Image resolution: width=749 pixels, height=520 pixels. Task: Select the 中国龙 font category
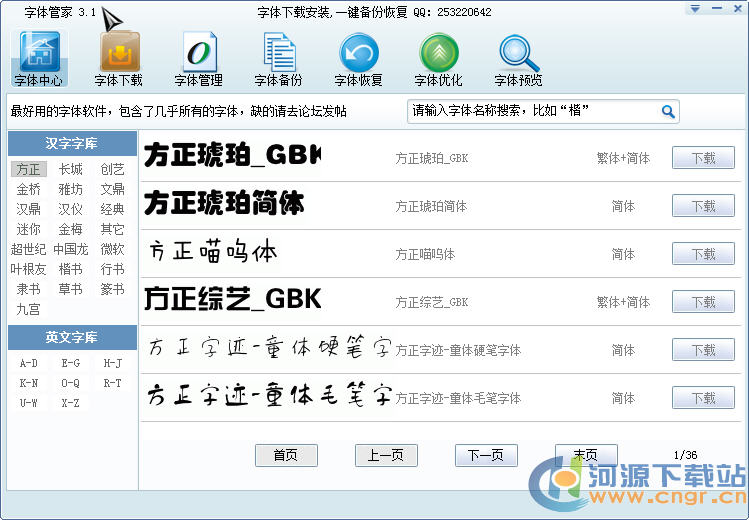71,250
